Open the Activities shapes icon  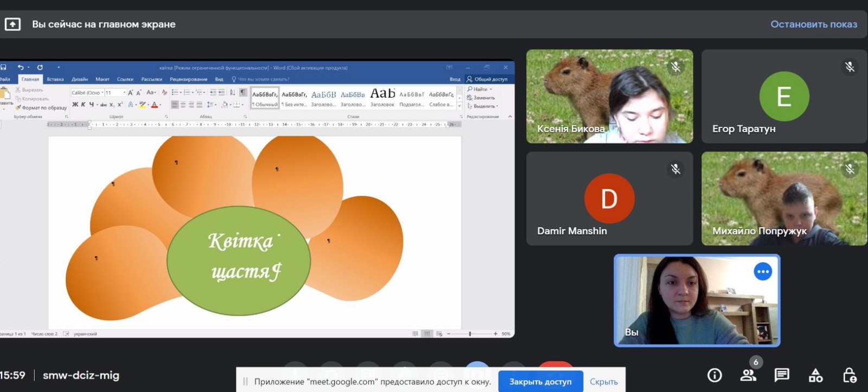click(815, 375)
